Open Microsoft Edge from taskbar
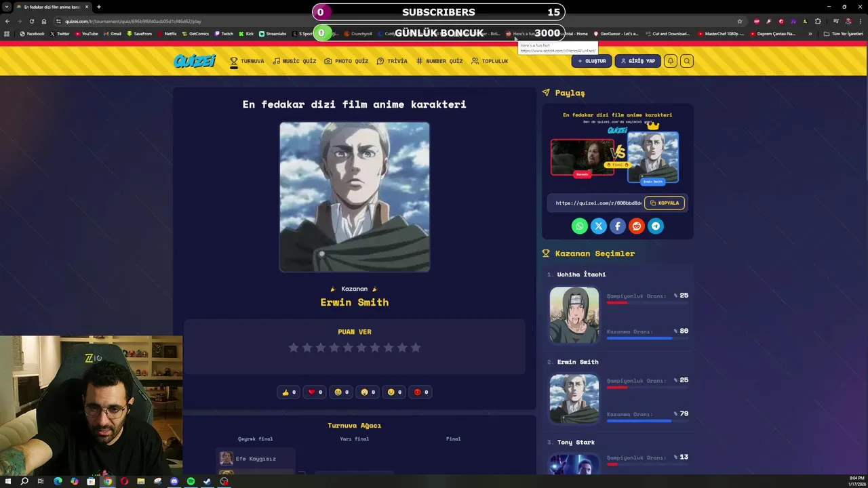This screenshot has height=488, width=868. click(x=58, y=481)
